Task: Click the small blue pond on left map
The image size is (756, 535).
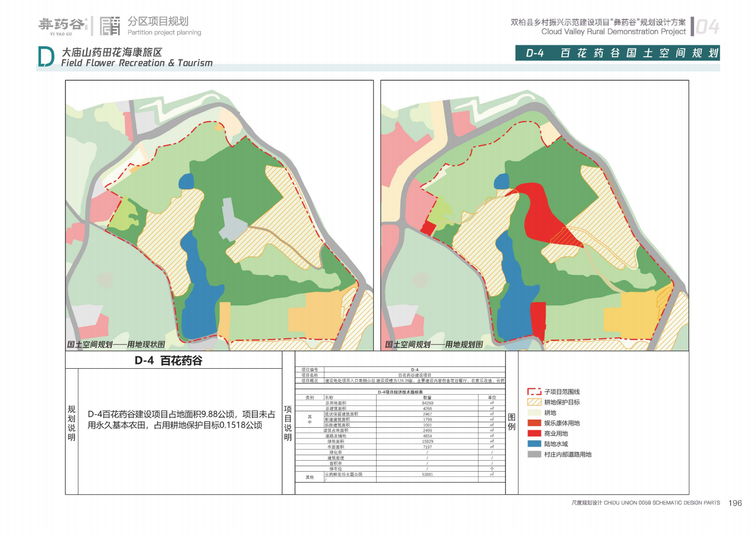Action: 186,181
